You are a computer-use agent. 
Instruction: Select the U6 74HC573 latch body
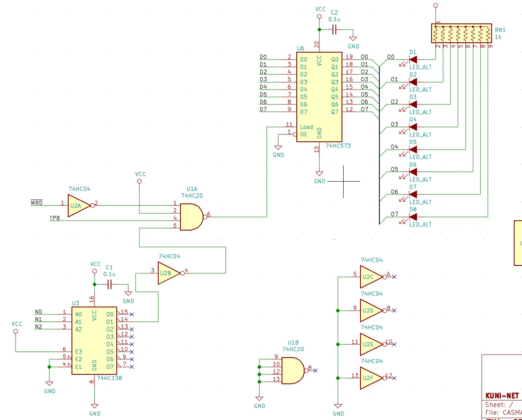point(319,97)
